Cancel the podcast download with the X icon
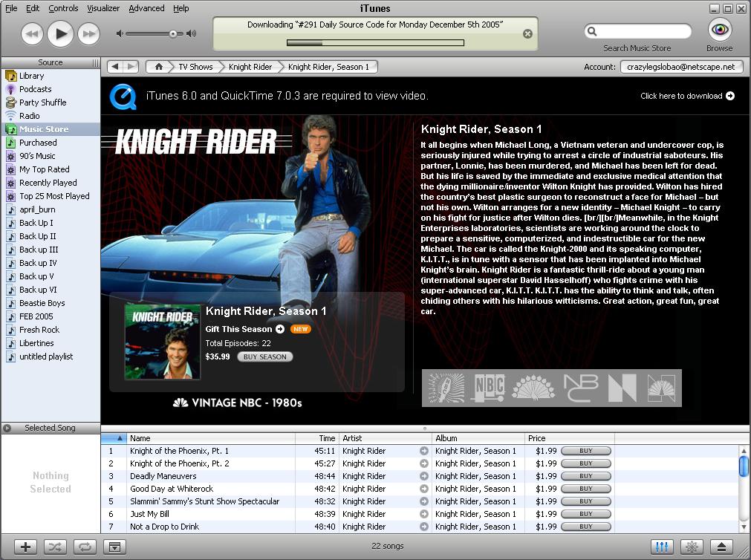The width and height of the screenshot is (751, 560). tap(528, 33)
